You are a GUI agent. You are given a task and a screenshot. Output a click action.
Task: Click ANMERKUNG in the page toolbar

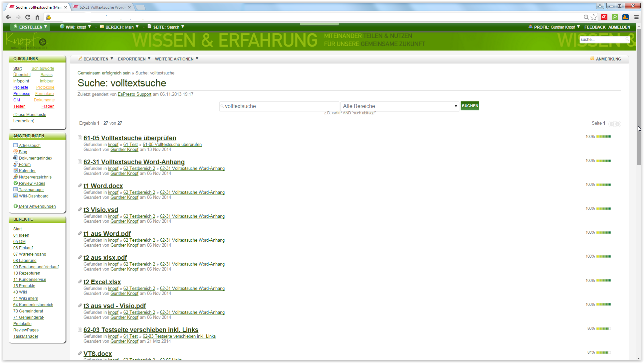coord(608,59)
